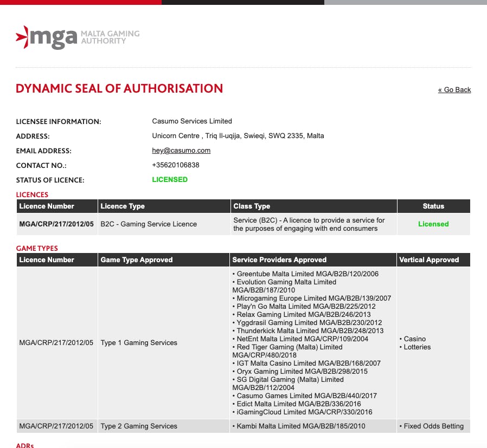Click the Dynamic Seal of Authorisation heading
The image size is (487, 448).
(x=119, y=89)
